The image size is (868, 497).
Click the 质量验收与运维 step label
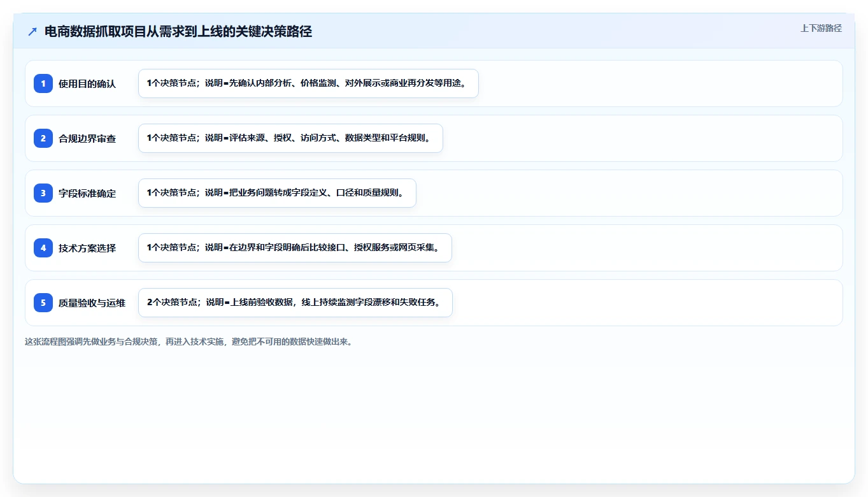point(92,303)
